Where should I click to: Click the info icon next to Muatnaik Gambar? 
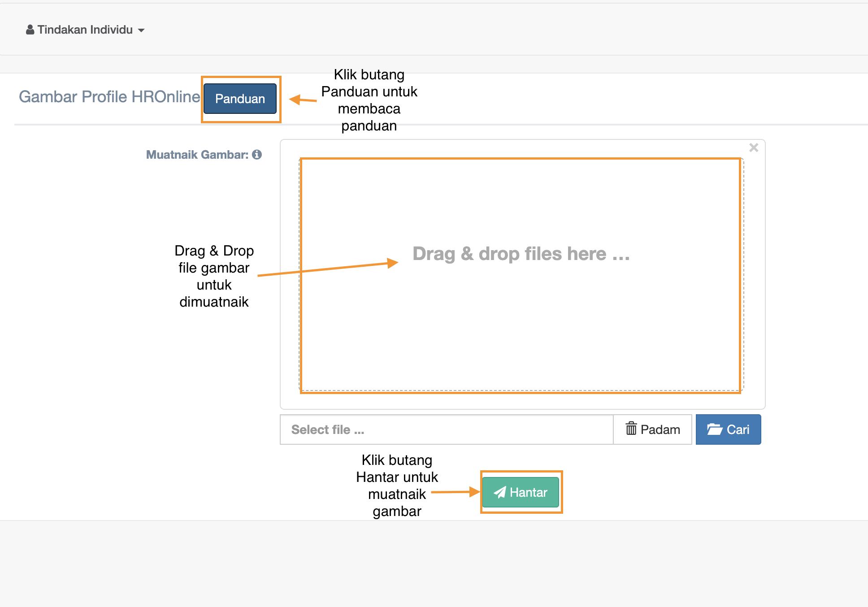257,155
